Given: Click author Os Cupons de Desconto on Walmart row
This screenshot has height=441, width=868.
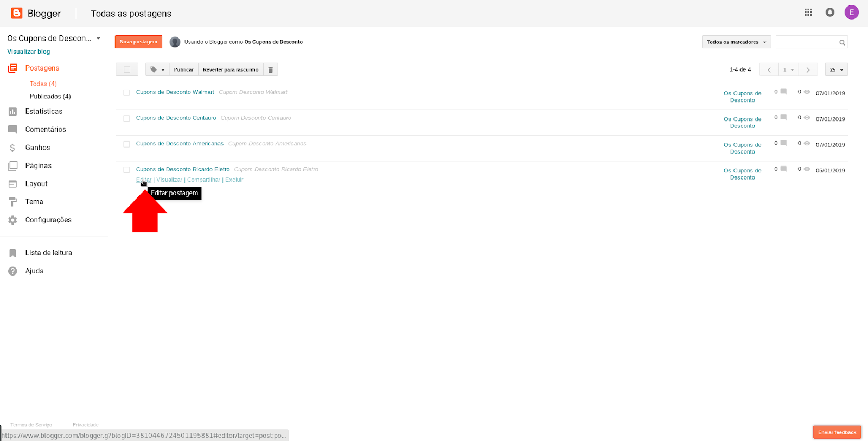Looking at the screenshot, I should [x=743, y=97].
